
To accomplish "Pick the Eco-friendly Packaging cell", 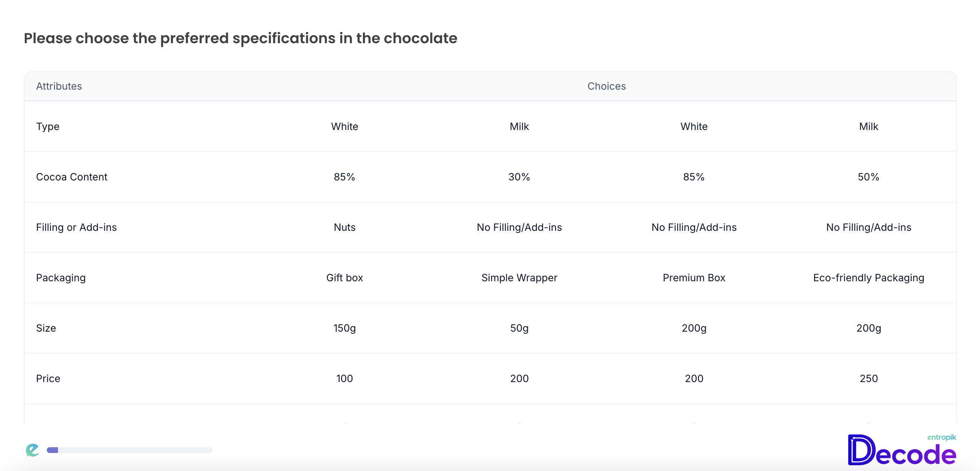I will (x=868, y=278).
